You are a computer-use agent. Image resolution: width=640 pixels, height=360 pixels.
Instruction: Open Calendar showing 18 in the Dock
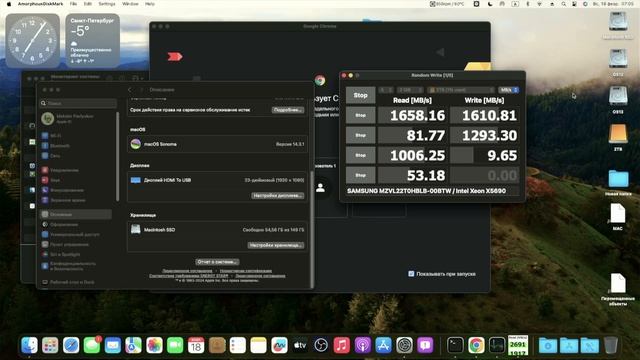tap(196, 345)
